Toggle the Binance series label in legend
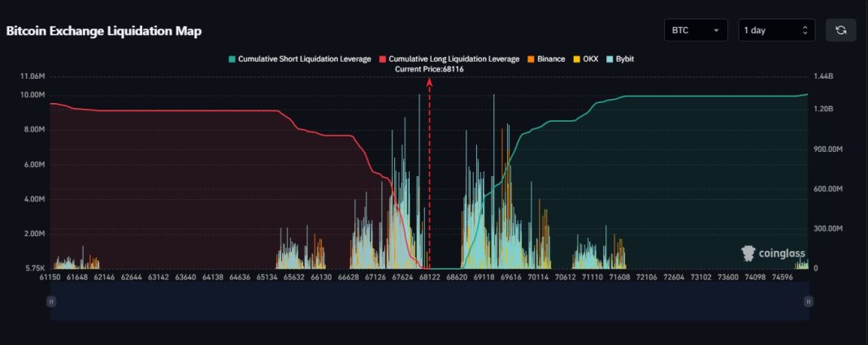 551,59
